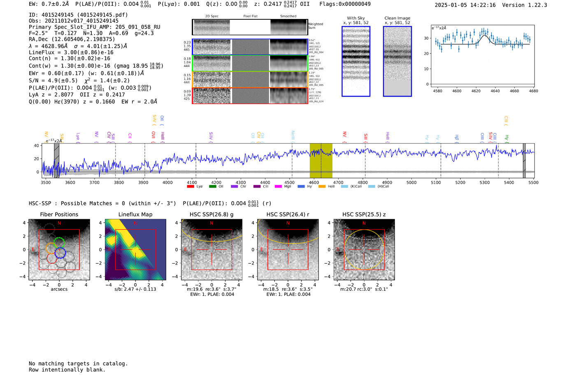The height and width of the screenshot is (392, 576).
Task: Click the 'Flags:0x00000049' header text
Action: (345, 4)
